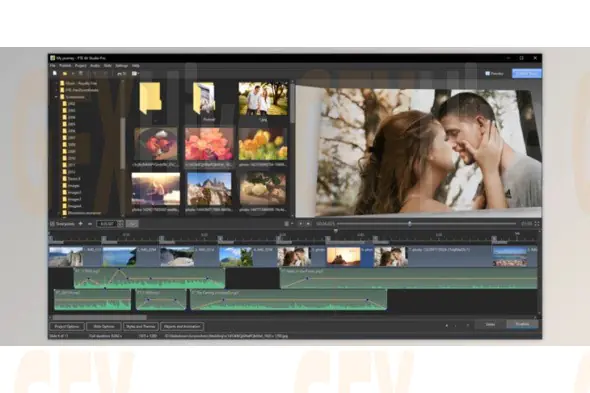
Task: Click the timepoint time value field
Action: tap(107, 224)
